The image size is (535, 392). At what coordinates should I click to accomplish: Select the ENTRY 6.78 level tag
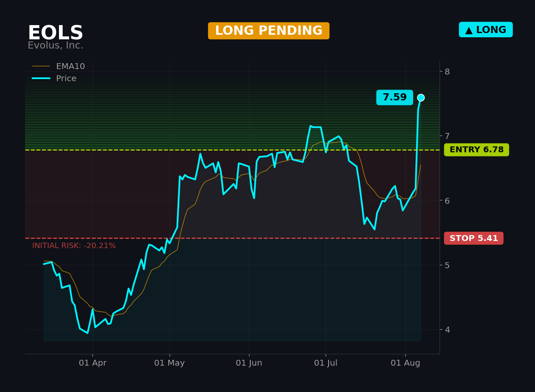point(476,150)
